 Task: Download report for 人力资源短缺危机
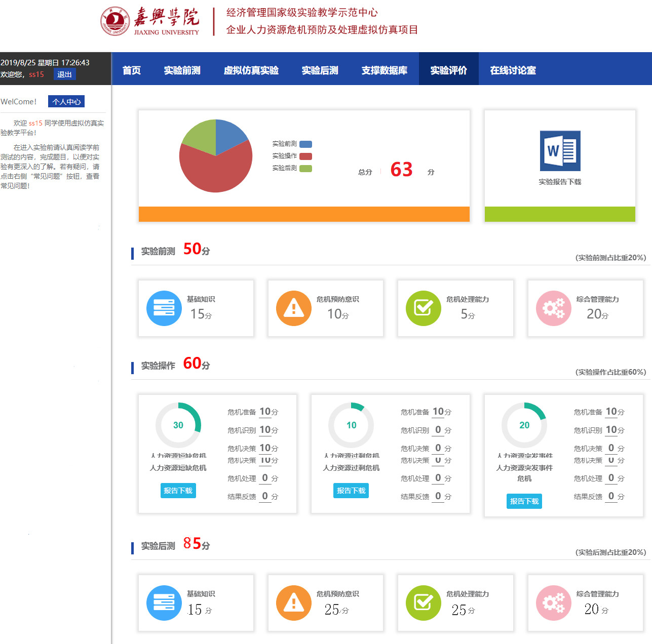tap(178, 491)
